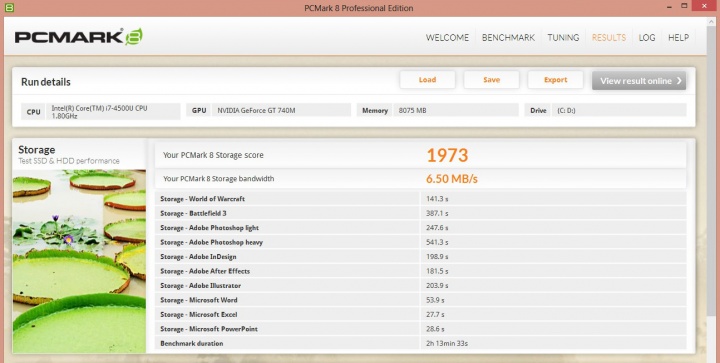Select the Storage - Battlefield 3 row
Viewport: 720px width, 363px height.
tap(420, 213)
